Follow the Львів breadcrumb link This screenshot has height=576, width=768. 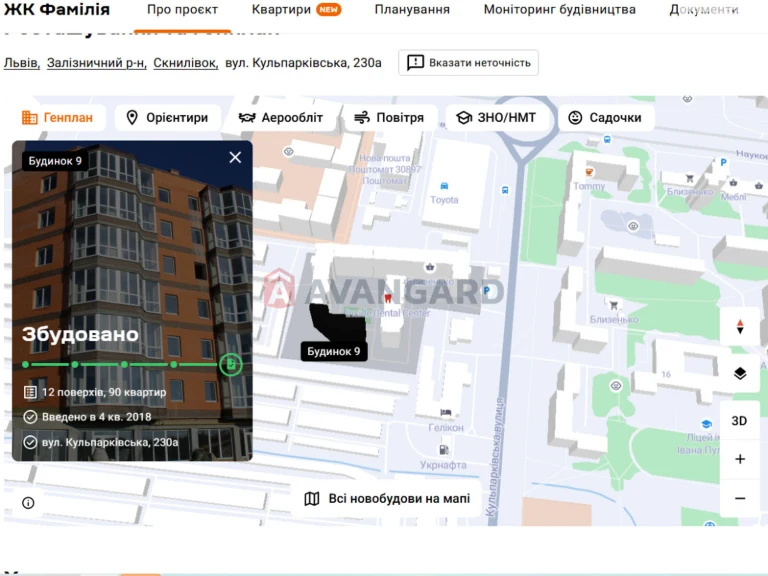[22, 63]
